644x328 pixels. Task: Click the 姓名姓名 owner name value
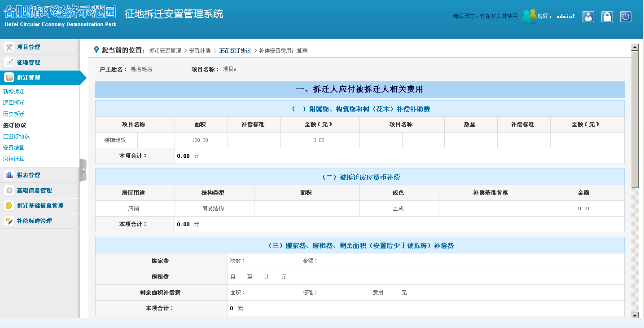coord(141,69)
